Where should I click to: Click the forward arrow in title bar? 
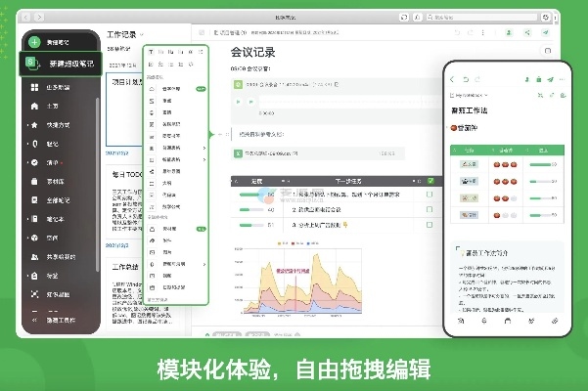tap(39, 17)
